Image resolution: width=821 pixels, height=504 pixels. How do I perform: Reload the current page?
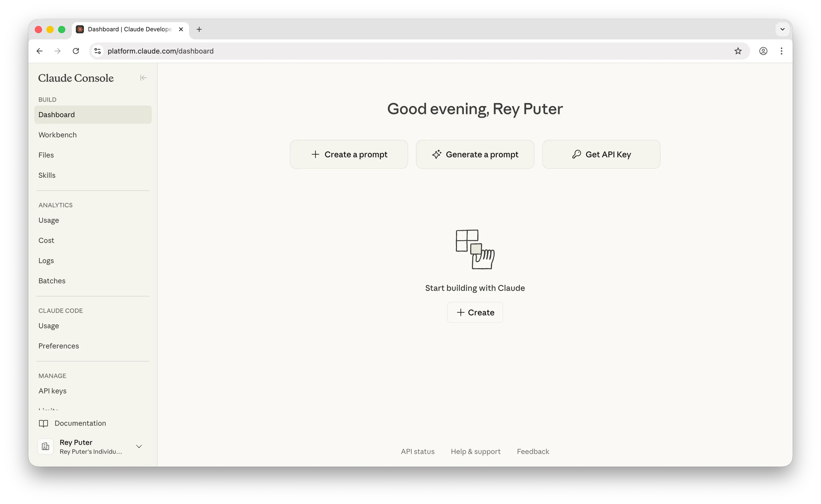click(76, 51)
